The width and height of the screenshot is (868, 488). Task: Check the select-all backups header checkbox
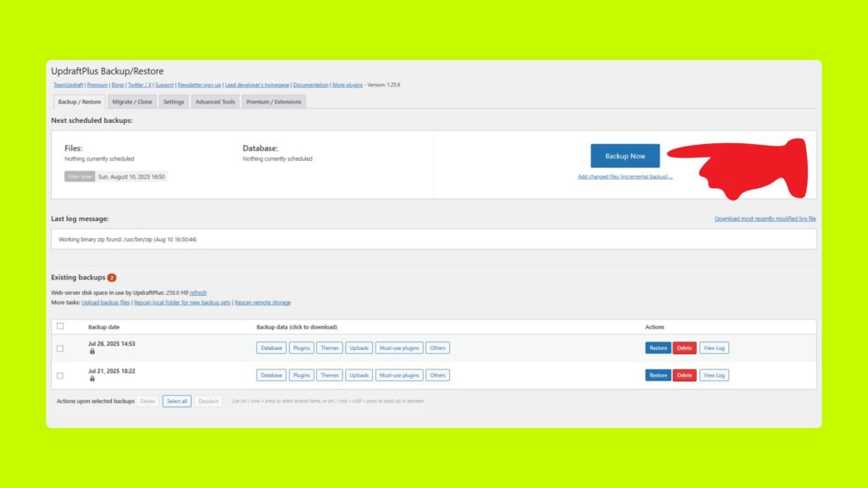point(59,325)
